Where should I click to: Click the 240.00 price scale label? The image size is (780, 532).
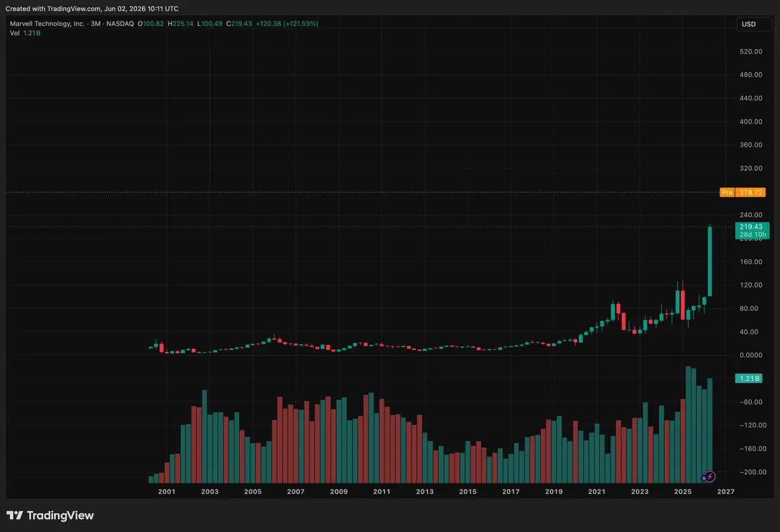click(x=750, y=215)
